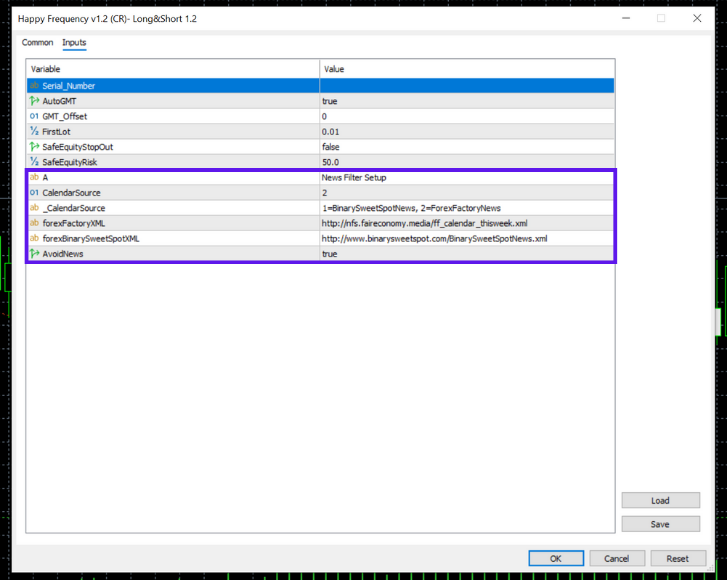Image resolution: width=728 pixels, height=580 pixels.
Task: Click the Variable column header
Action: (x=172, y=69)
